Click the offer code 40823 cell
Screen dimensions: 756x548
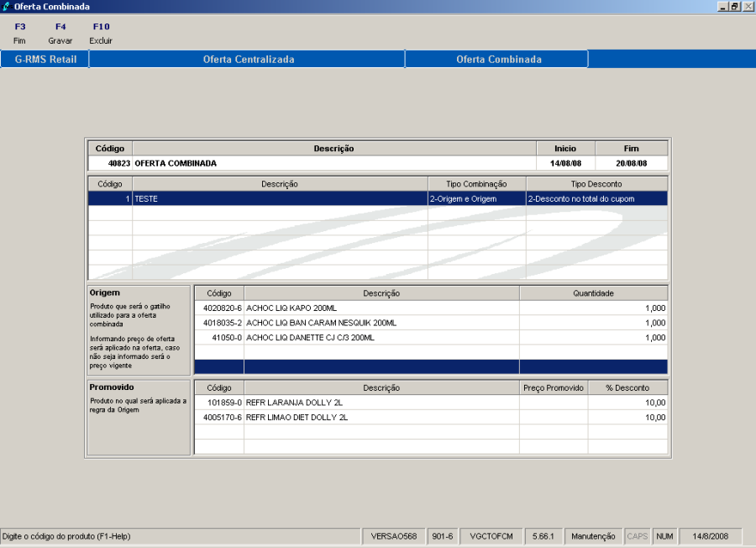point(110,163)
